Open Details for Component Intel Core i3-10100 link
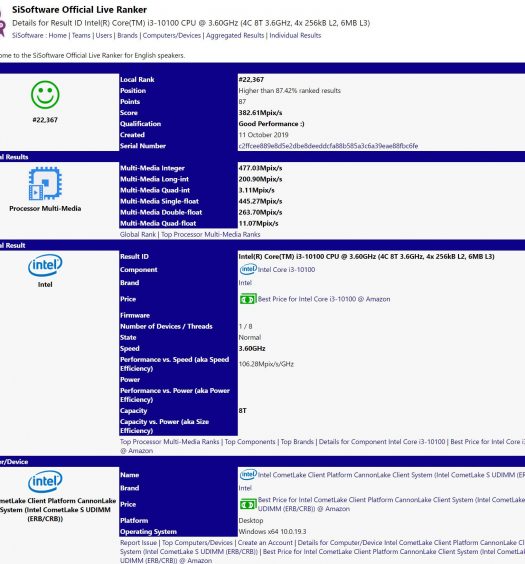 382,441
